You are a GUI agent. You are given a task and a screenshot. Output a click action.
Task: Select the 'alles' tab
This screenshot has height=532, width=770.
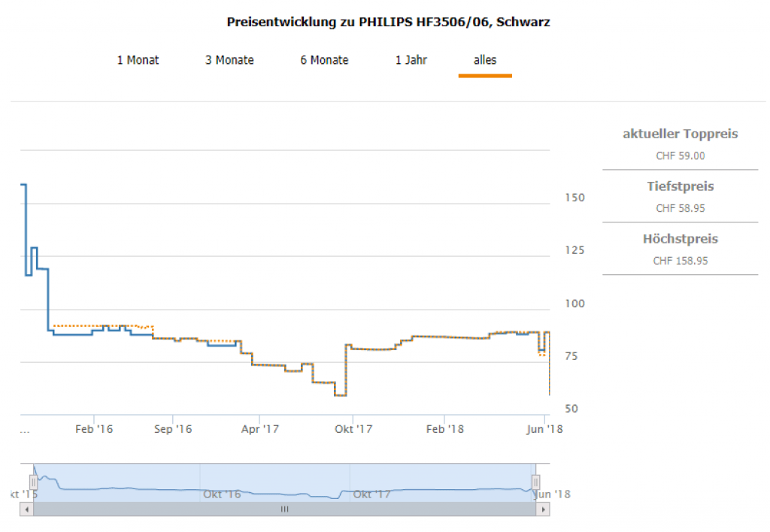tap(485, 60)
